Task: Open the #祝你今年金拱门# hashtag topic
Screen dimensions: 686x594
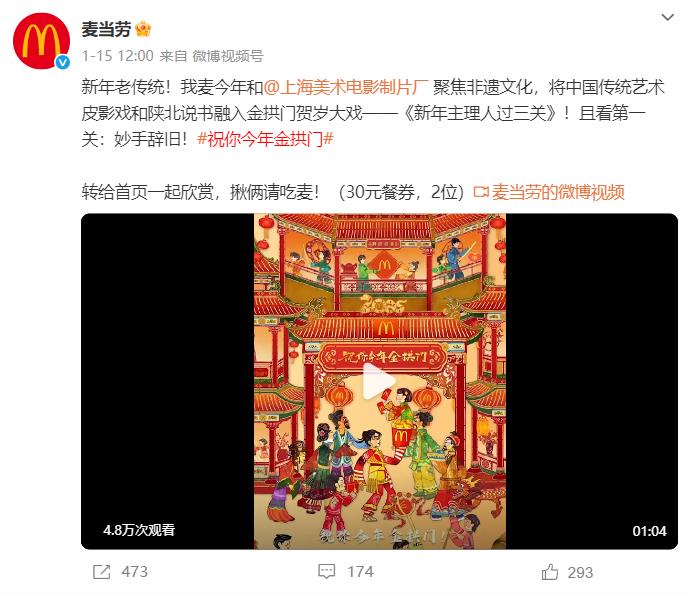Action: pos(266,140)
